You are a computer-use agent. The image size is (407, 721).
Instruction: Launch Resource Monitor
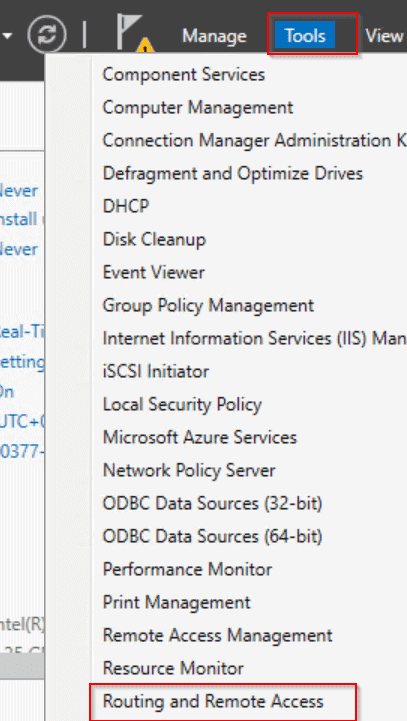pos(173,668)
